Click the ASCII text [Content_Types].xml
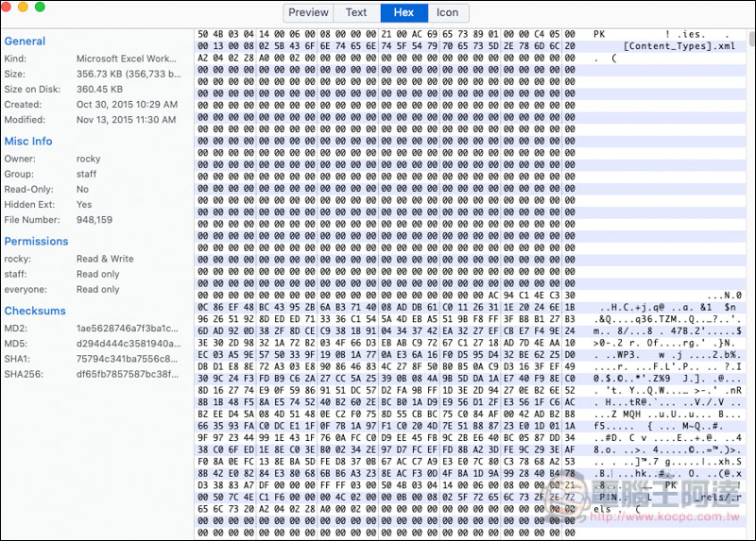This screenshot has width=756, height=541. [679, 46]
